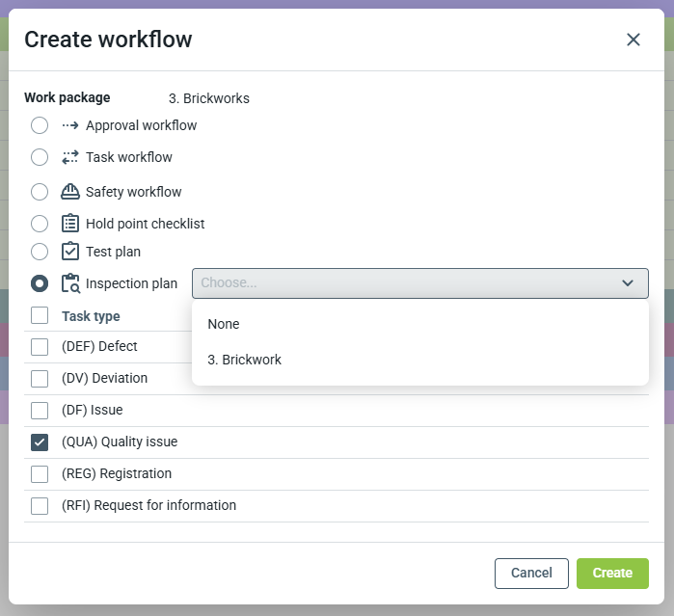This screenshot has width=674, height=616.
Task: Select the Approval workflow radio button
Action: click(40, 125)
